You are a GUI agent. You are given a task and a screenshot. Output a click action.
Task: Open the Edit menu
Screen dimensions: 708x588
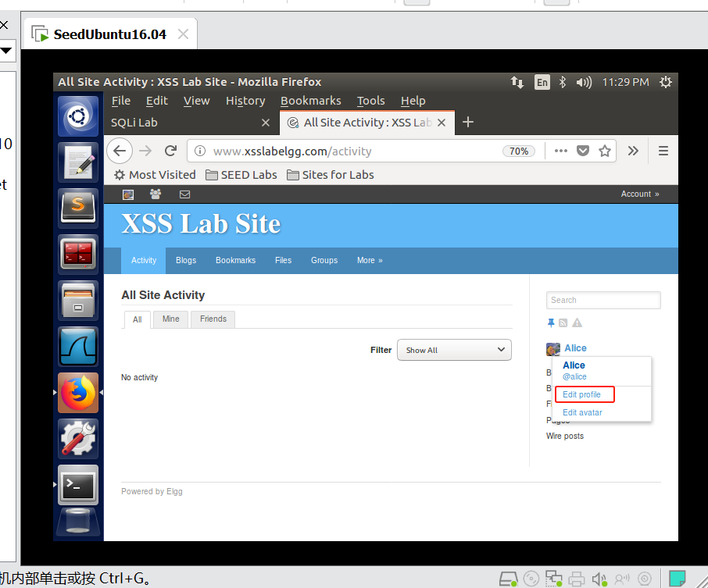point(156,101)
